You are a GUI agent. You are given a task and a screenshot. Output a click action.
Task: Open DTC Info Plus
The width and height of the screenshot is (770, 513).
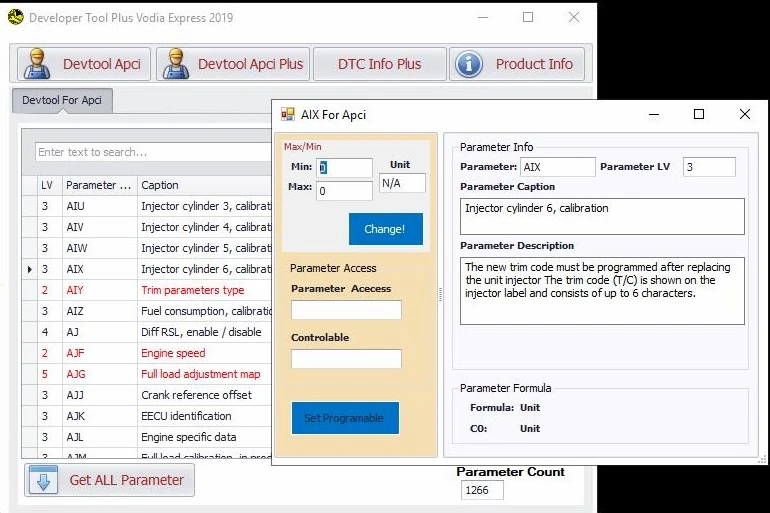380,64
